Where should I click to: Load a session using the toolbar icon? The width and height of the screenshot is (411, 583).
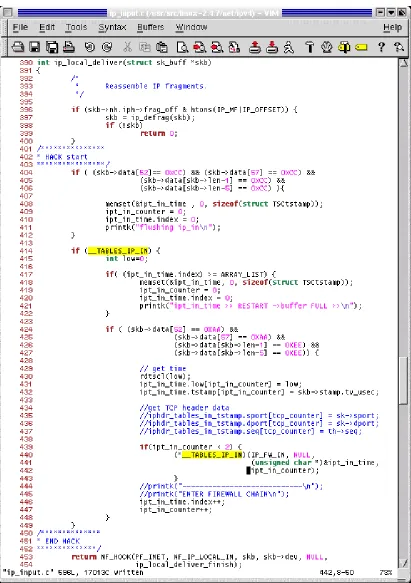click(255, 47)
